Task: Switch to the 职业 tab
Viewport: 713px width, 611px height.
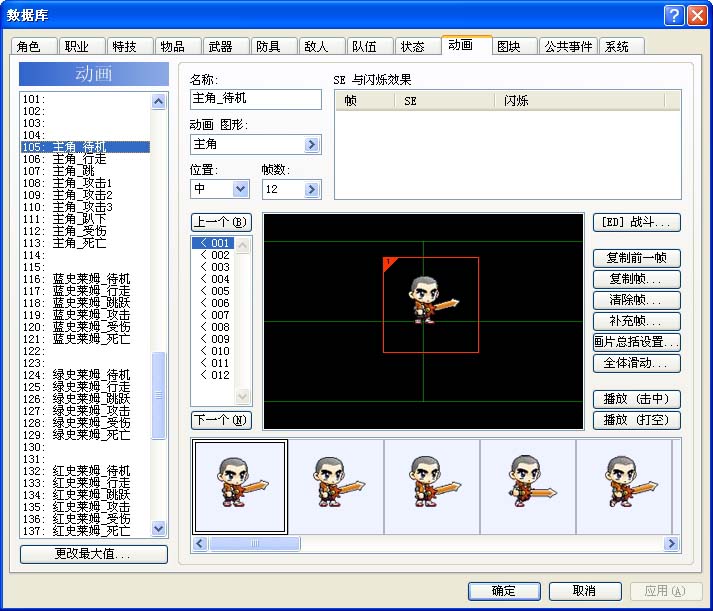Action: 82,46
